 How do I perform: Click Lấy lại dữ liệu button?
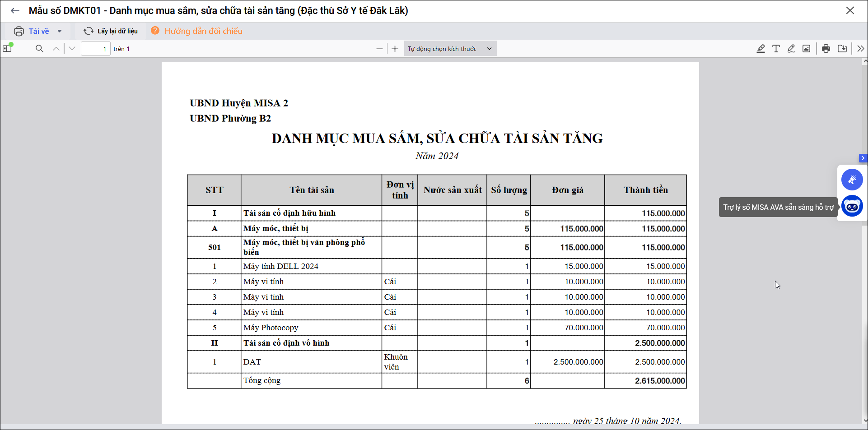pos(111,31)
